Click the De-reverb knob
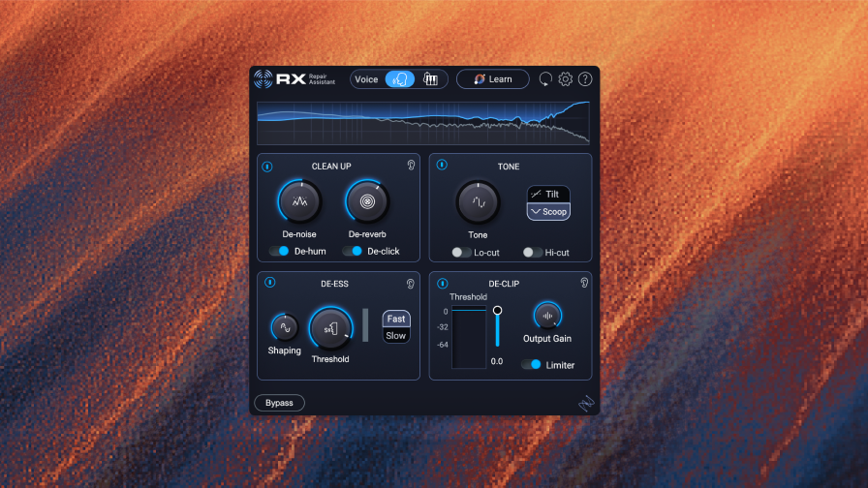This screenshot has height=488, width=868. 367,201
